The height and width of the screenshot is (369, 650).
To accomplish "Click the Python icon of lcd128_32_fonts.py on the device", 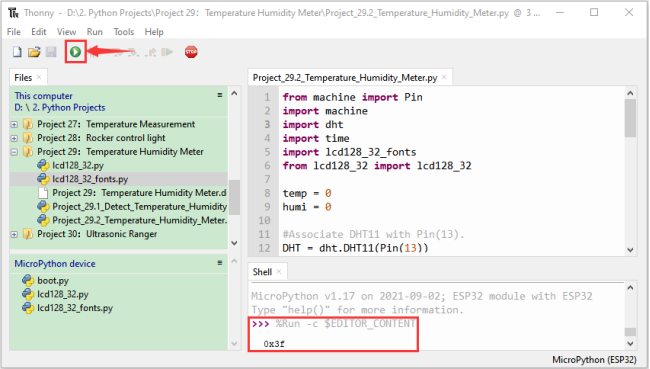I will pos(28,308).
